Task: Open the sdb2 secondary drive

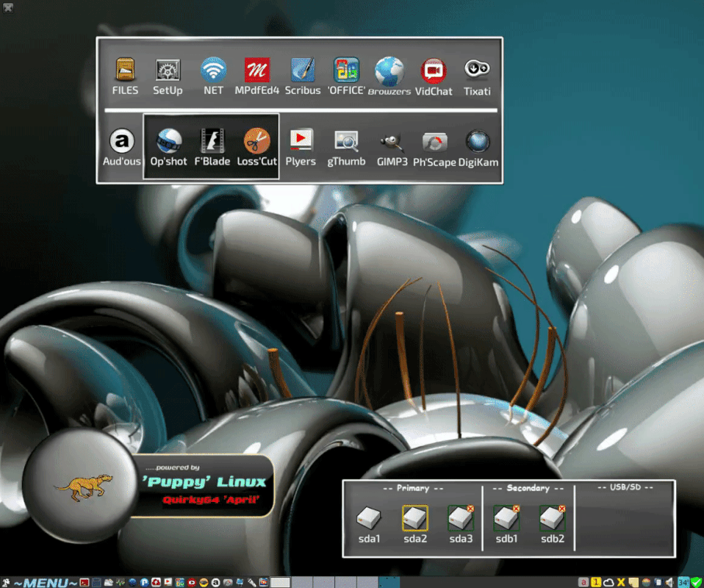Action: tap(552, 518)
